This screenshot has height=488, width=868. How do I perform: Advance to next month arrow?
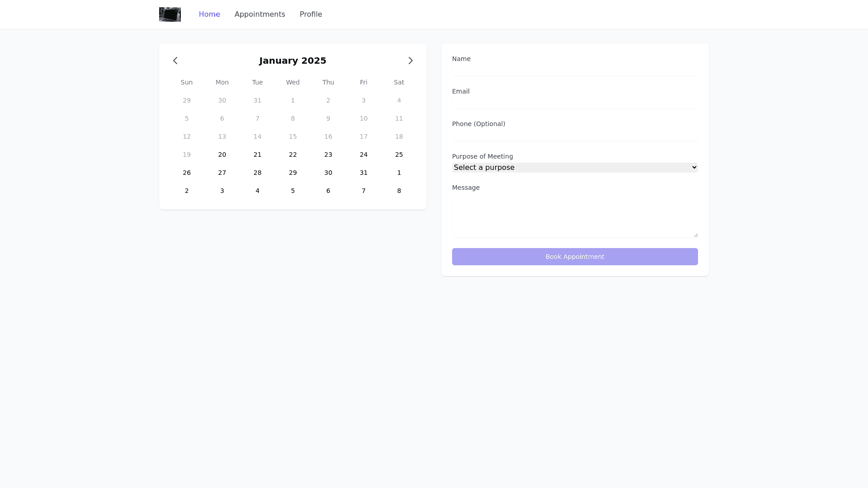[x=410, y=61]
